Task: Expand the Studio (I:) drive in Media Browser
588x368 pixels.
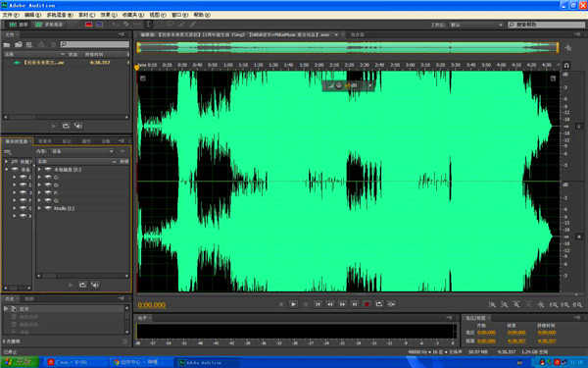Action: pos(40,208)
